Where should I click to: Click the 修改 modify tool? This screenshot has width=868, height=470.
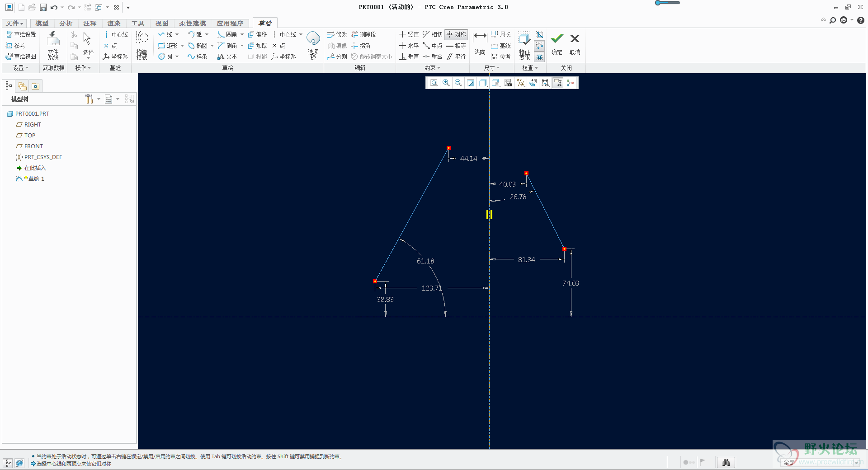point(337,34)
